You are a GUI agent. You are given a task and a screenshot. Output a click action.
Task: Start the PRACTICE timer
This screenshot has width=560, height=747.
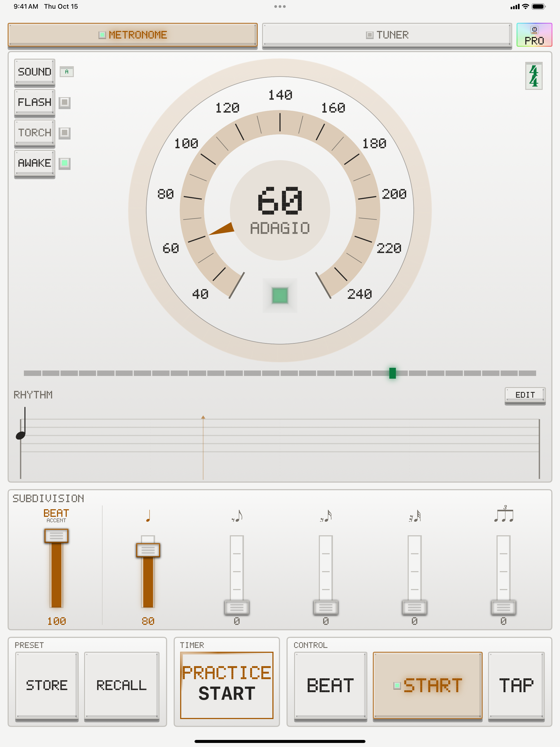227,685
